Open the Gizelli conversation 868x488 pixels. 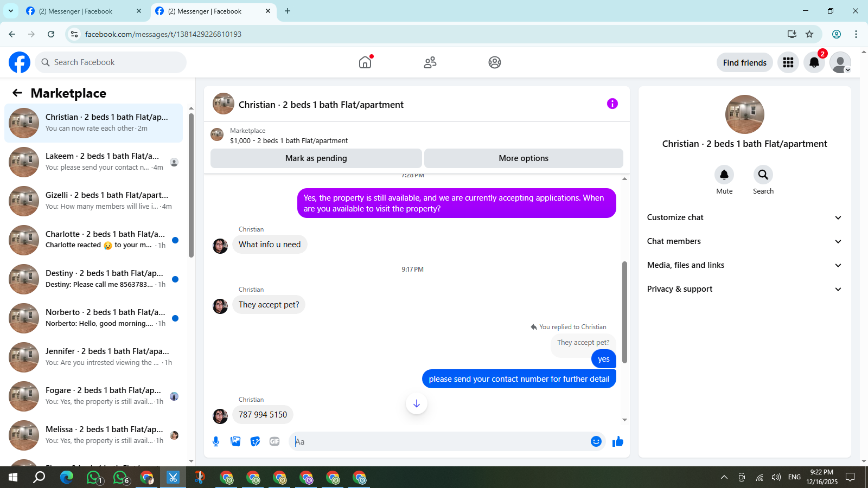coord(93,201)
